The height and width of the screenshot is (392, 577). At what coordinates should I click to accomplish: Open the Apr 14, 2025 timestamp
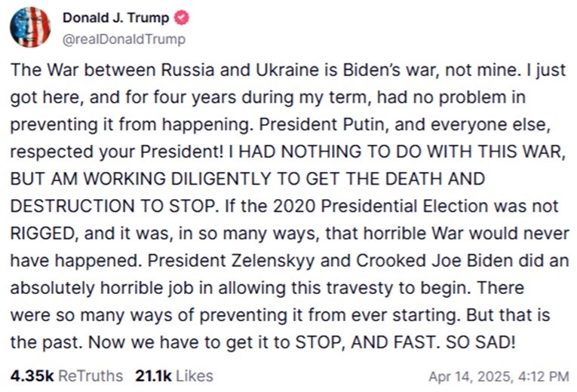coord(499,375)
